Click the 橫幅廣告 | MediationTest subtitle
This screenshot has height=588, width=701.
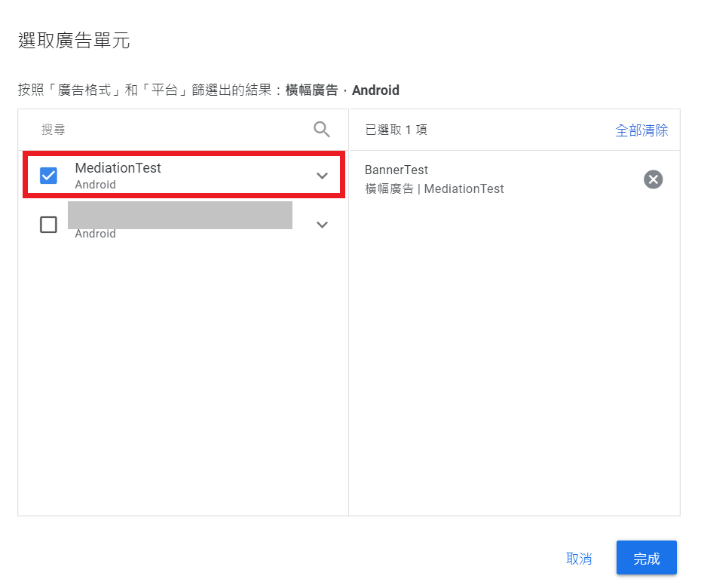point(435,188)
